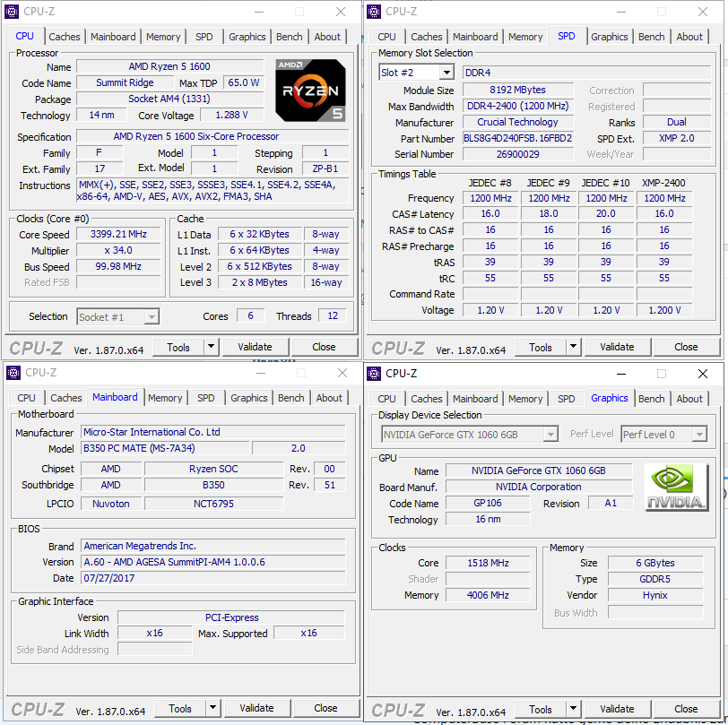Click the Threads count 12 field
The width and height of the screenshot is (728, 725).
[x=333, y=315]
